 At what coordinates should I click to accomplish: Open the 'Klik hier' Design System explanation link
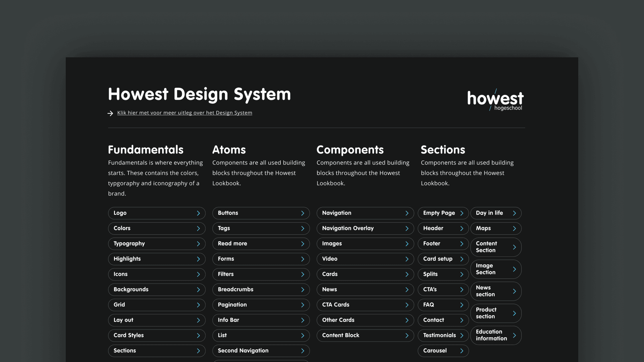tap(184, 113)
